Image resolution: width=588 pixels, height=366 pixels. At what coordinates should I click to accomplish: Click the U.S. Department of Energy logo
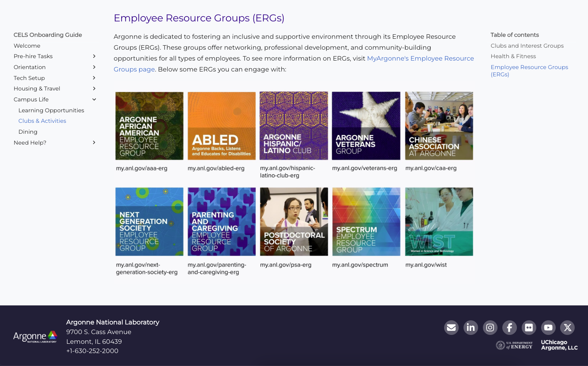pyautogui.click(x=514, y=345)
